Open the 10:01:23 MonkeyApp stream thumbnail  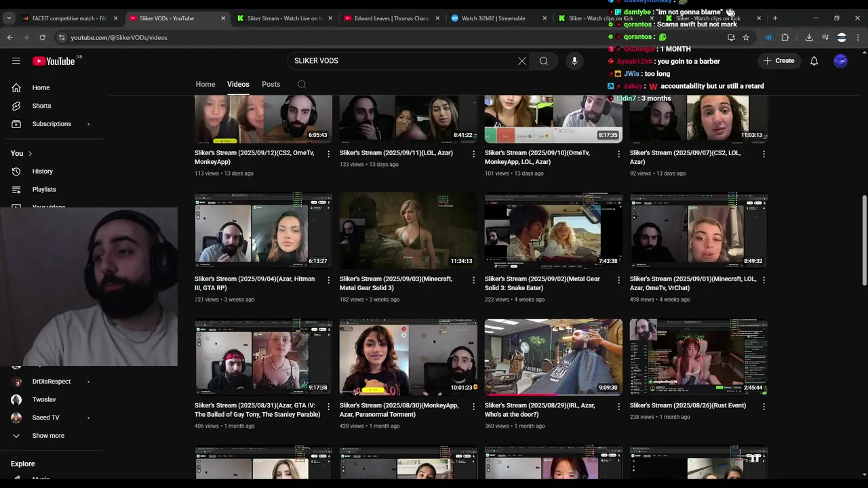point(408,357)
